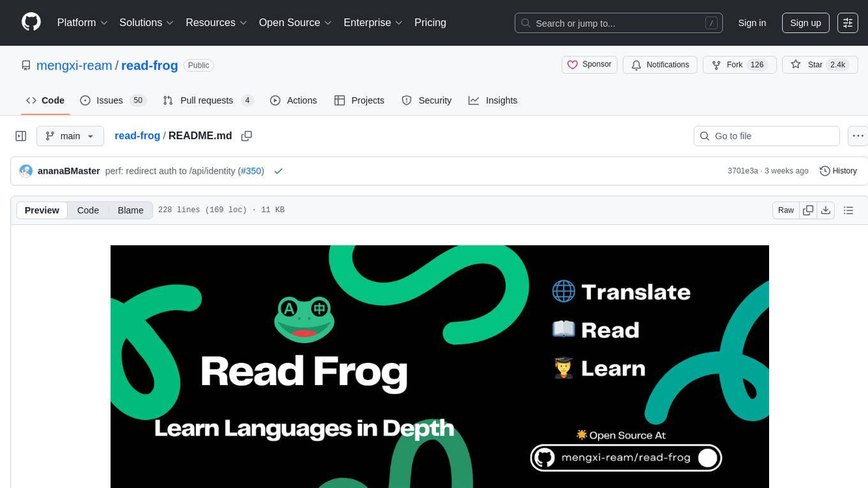Open ananaBMaster avatar profile

[26, 171]
